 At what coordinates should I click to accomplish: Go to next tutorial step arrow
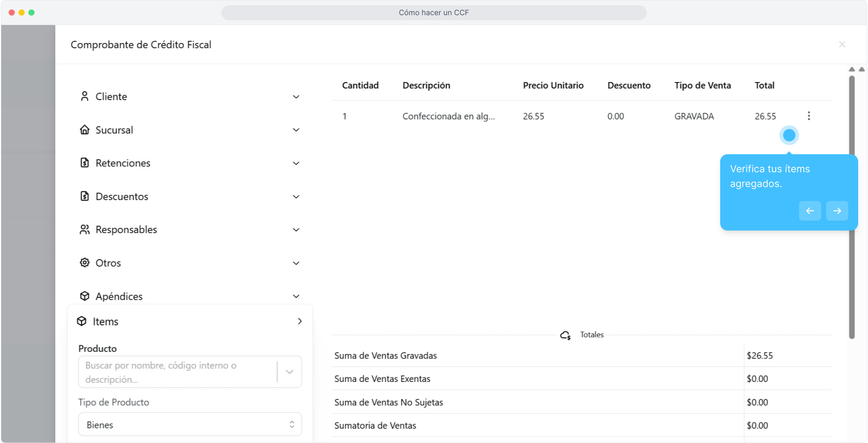837,211
